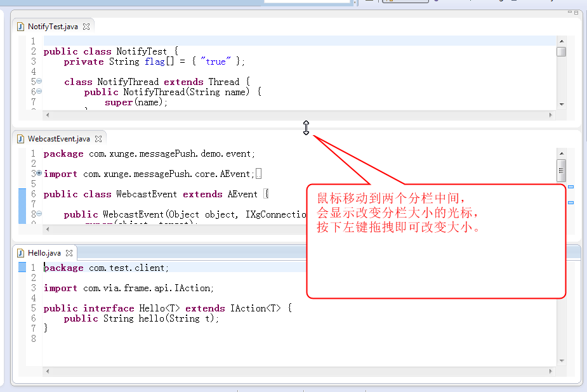This screenshot has width=587, height=392.
Task: Click the vertical scrollbar thumb in the WebcastEvent editor
Action: 561,171
